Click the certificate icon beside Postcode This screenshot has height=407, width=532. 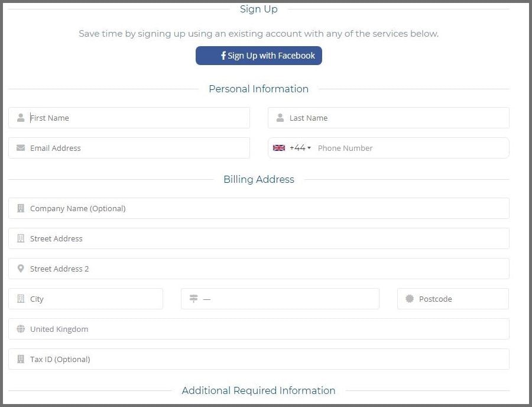point(410,299)
